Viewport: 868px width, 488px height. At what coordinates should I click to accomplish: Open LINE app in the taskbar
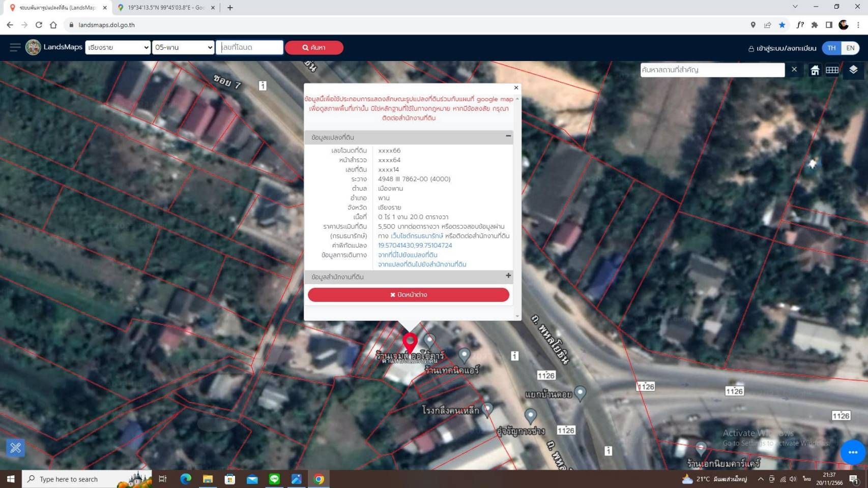(x=274, y=479)
